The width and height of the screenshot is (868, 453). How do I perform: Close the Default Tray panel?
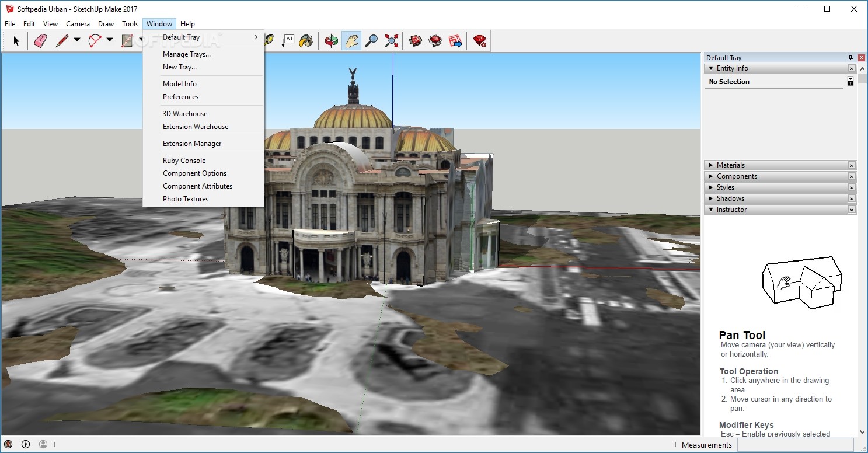point(861,58)
